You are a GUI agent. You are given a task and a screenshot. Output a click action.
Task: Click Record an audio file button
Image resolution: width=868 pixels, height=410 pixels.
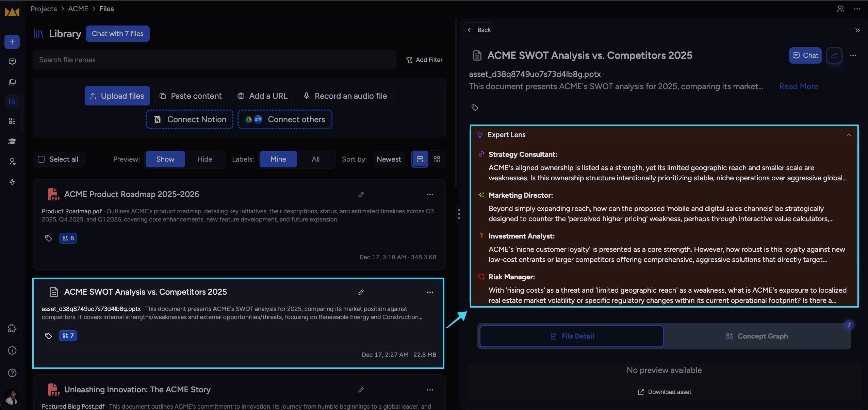pyautogui.click(x=346, y=96)
